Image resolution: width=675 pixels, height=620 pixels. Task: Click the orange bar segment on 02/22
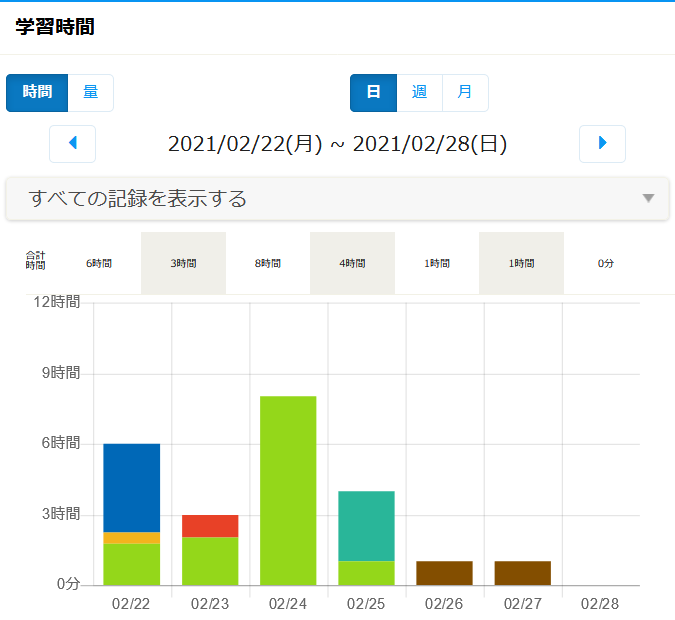pos(132,538)
